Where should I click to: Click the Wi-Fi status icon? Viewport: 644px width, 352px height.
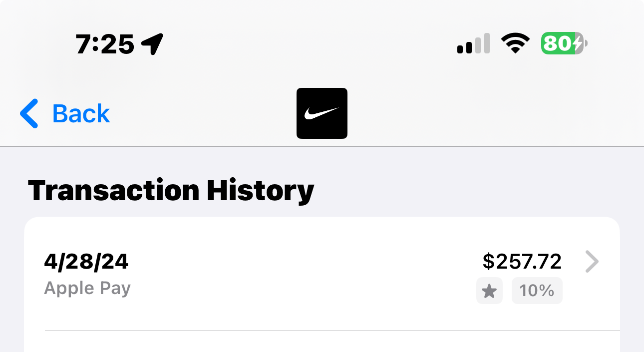(x=515, y=44)
